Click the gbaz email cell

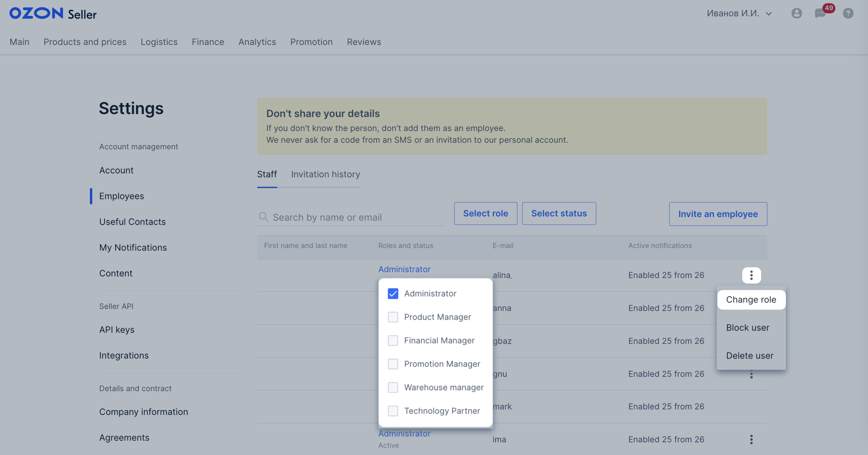[502, 341]
